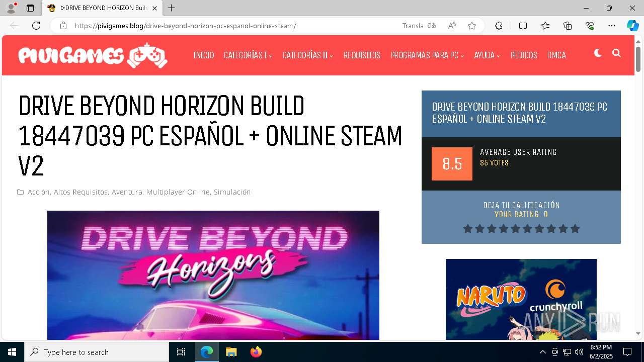Image resolution: width=644 pixels, height=362 pixels.
Task: Rate one star in rating widget
Action: (x=468, y=229)
